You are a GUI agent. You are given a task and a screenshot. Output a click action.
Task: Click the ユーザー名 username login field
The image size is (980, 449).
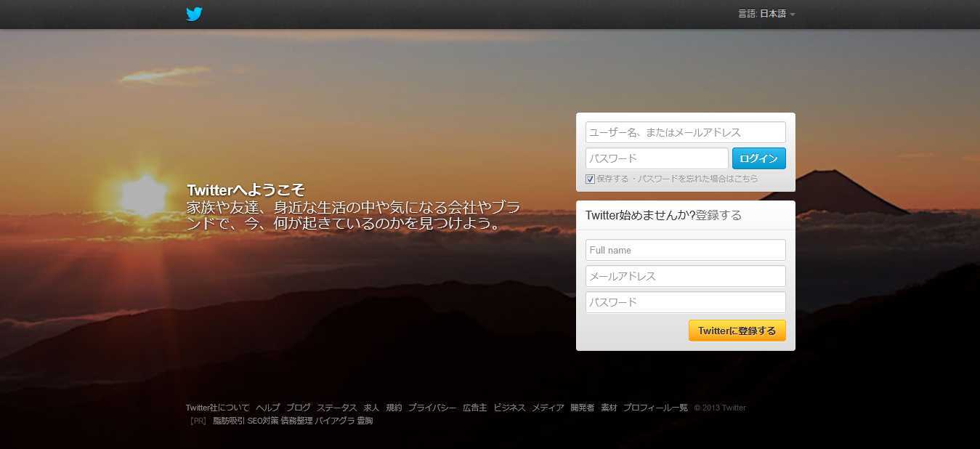(x=685, y=132)
